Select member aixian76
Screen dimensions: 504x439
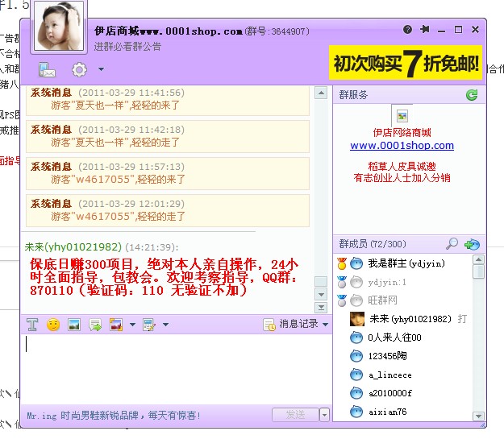388,412
